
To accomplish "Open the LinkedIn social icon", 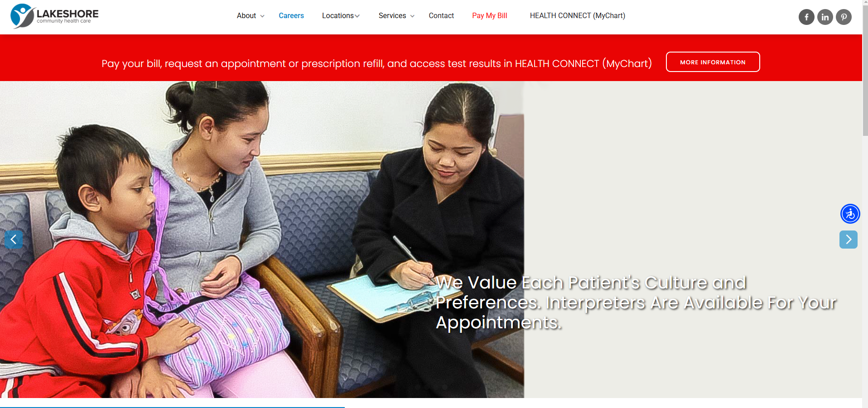I will click(825, 17).
